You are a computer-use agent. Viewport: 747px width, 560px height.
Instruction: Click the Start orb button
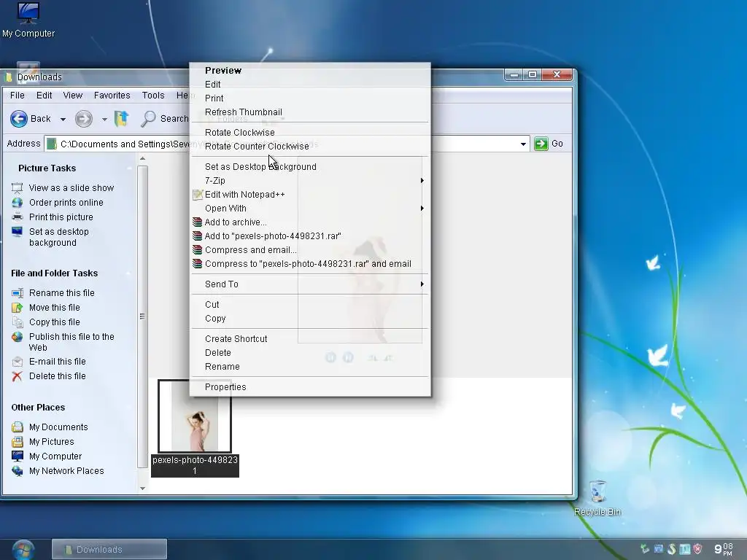(23, 550)
